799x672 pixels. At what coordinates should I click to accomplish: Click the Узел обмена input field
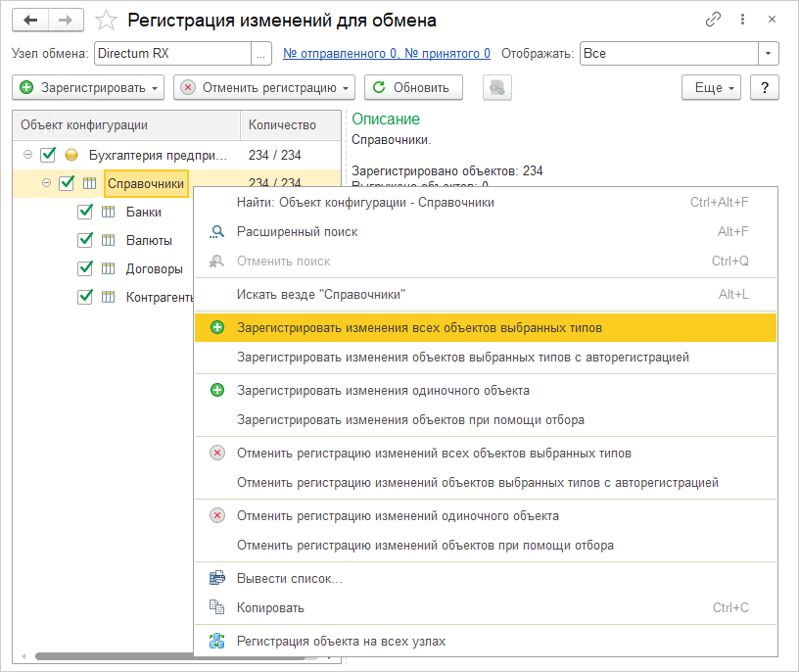(x=172, y=54)
